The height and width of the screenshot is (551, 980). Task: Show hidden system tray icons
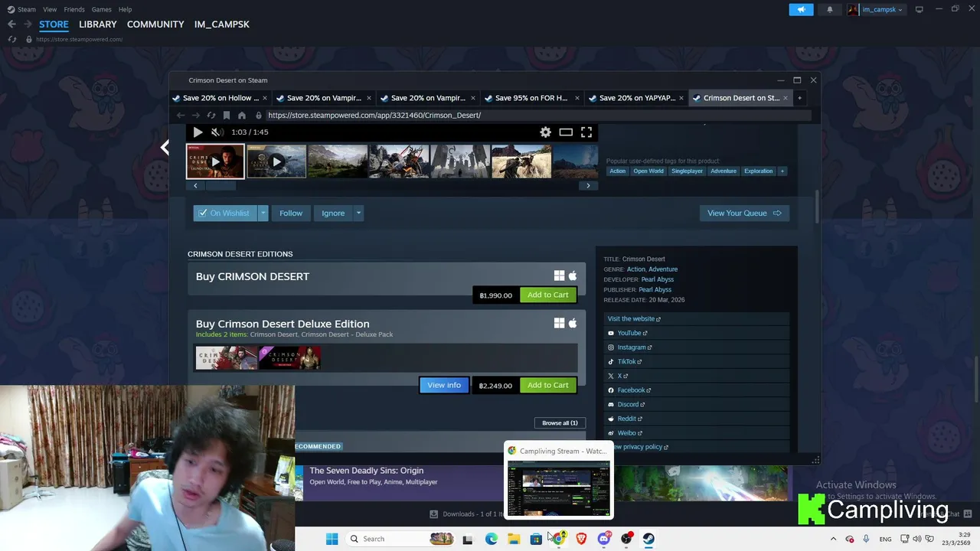[833, 539]
